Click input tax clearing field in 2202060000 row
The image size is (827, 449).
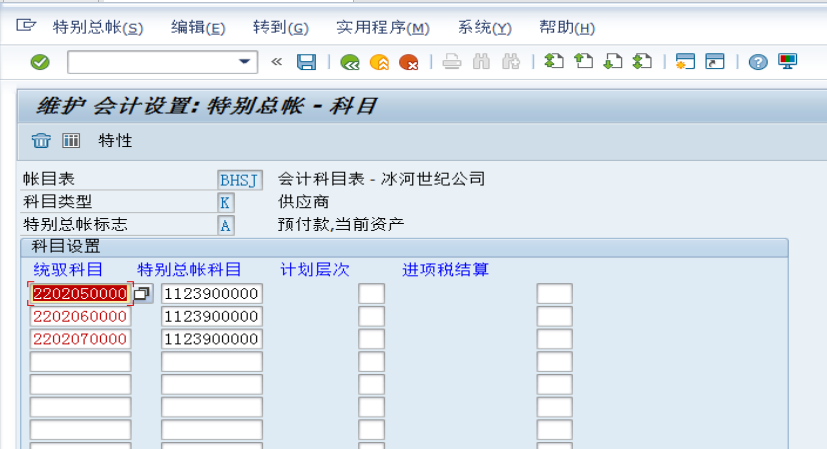554,316
